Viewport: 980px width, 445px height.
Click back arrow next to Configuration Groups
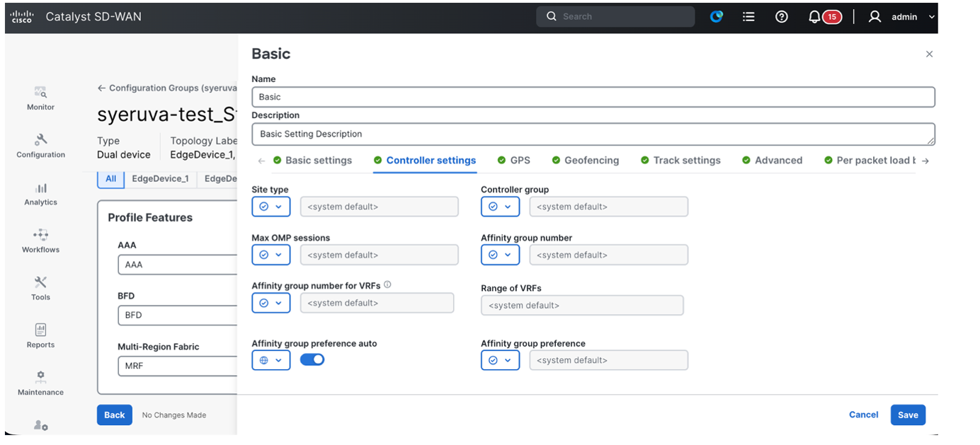pyautogui.click(x=101, y=88)
